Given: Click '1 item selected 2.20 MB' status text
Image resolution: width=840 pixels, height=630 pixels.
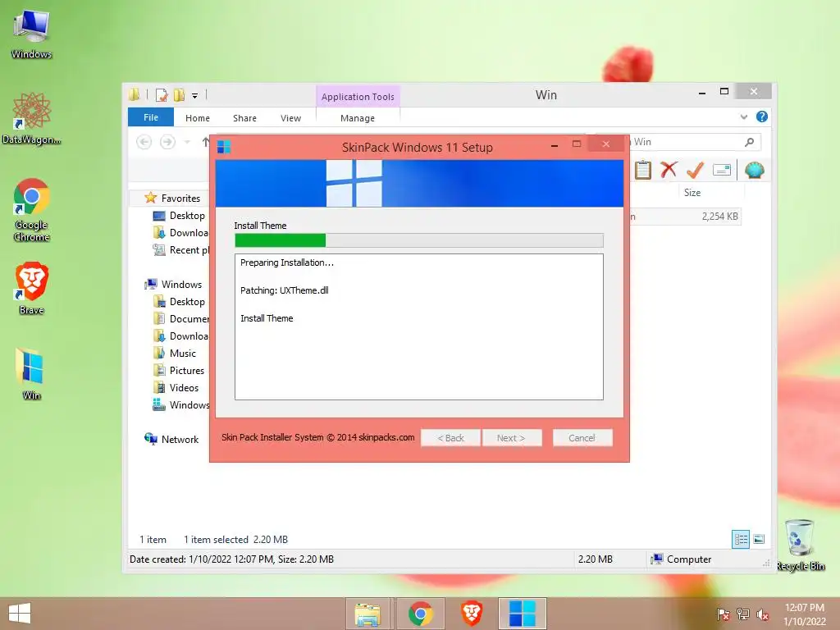Looking at the screenshot, I should [235, 540].
